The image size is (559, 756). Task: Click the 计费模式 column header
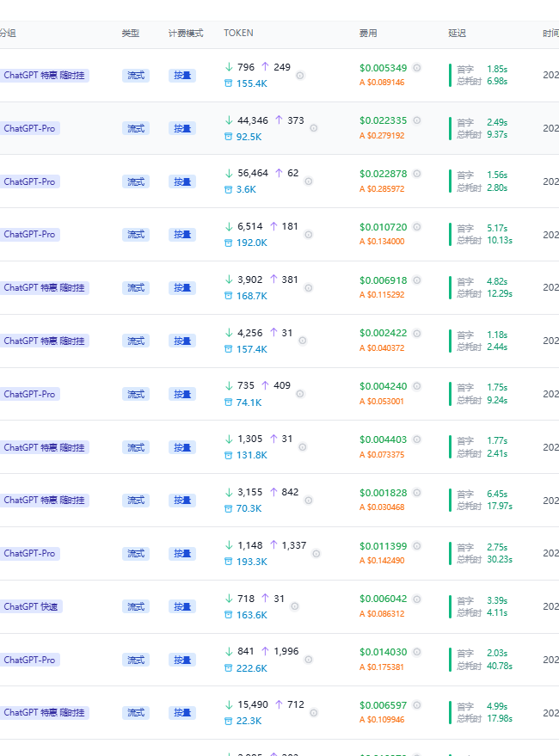[x=186, y=34]
